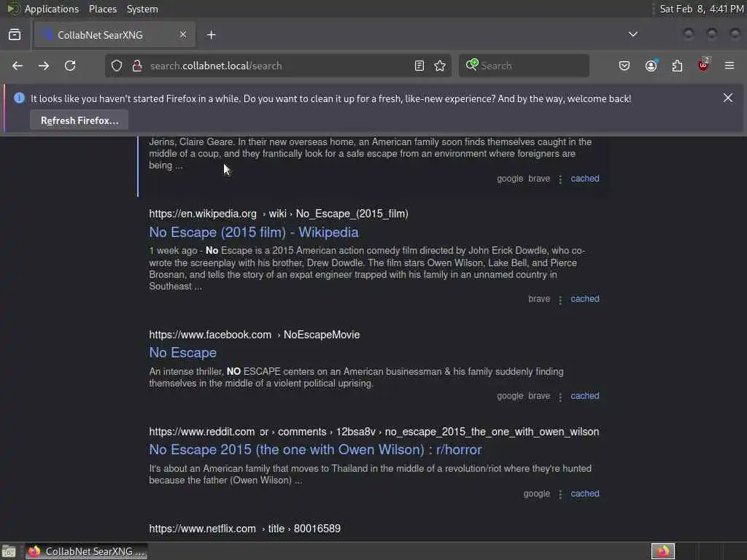Close the CollabNet SearXNG tab

point(183,34)
